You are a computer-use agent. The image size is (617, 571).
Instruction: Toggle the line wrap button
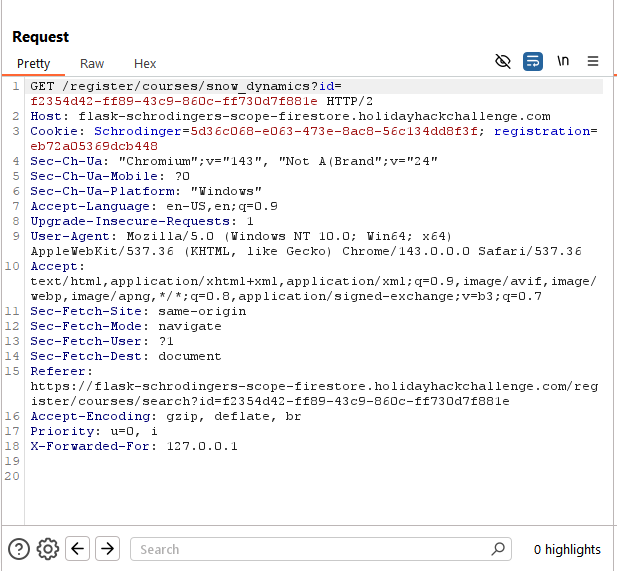533,61
